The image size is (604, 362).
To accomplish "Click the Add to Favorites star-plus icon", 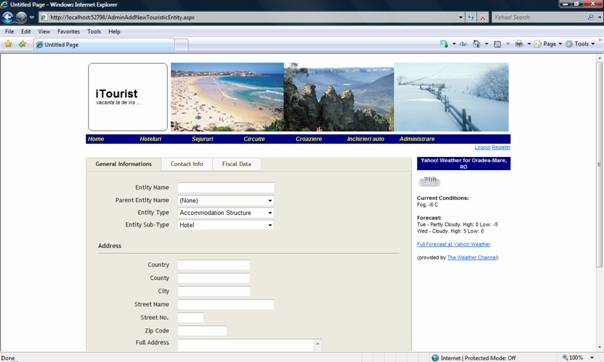I will tap(22, 44).
